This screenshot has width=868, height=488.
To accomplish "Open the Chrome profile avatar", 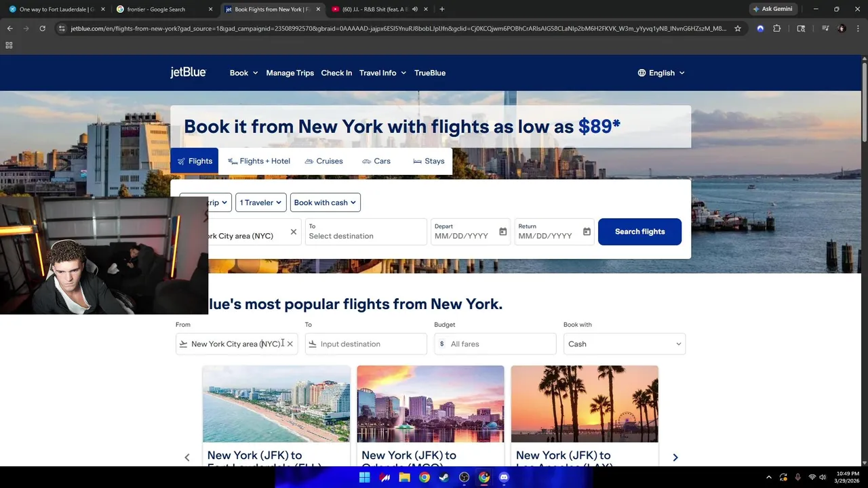I will pos(842,28).
